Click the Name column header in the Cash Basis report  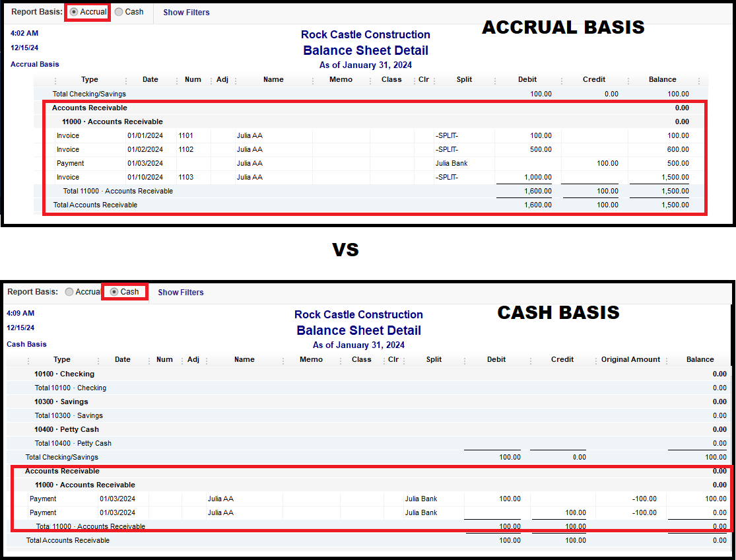(x=244, y=359)
